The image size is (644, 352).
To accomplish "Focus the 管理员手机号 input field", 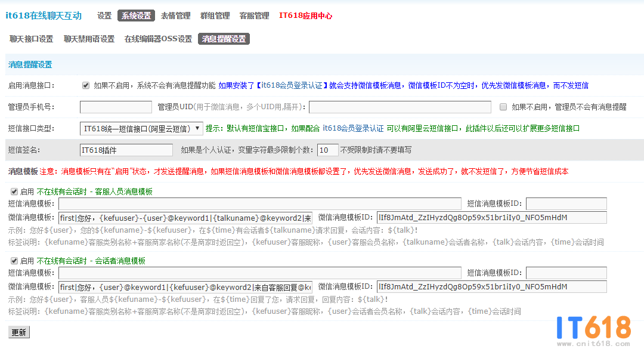I will [x=116, y=107].
